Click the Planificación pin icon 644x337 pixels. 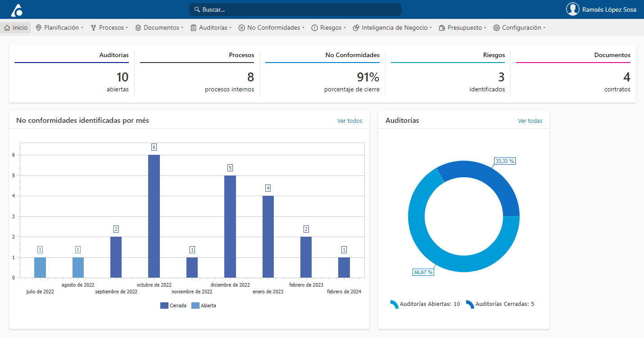[x=38, y=28]
